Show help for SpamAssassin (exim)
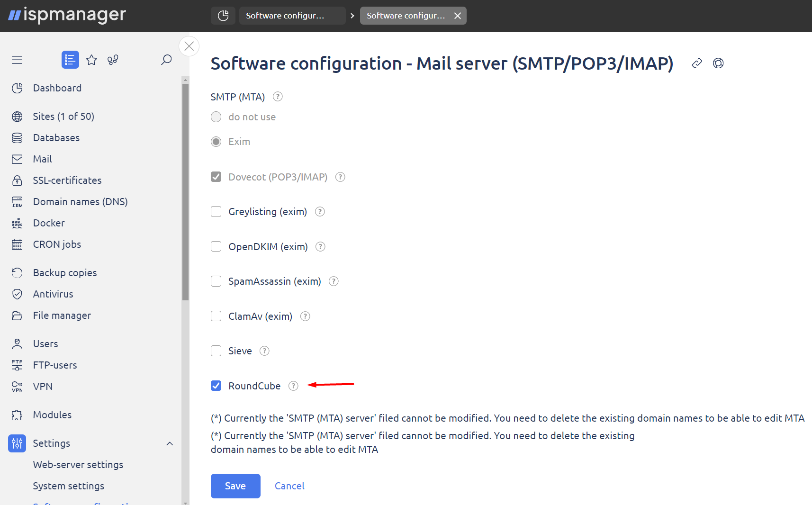 pos(334,281)
